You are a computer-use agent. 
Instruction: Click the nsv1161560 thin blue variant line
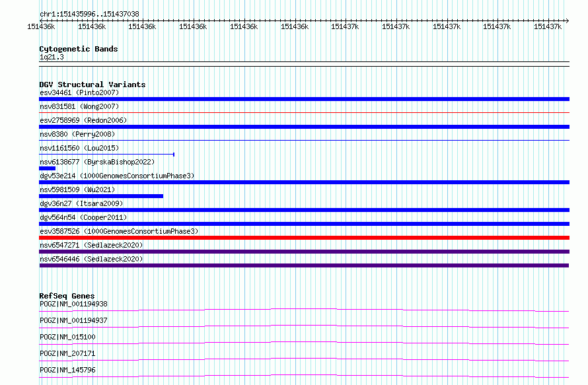(107, 154)
